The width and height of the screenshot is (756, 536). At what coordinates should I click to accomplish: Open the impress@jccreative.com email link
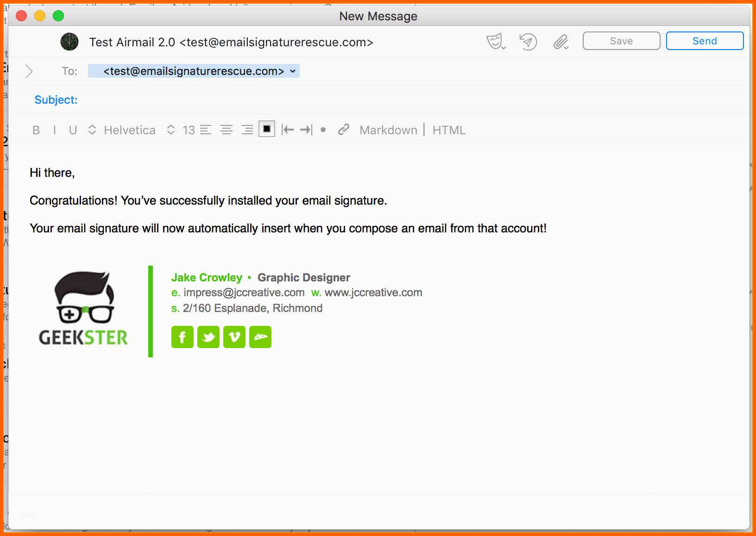point(244,293)
